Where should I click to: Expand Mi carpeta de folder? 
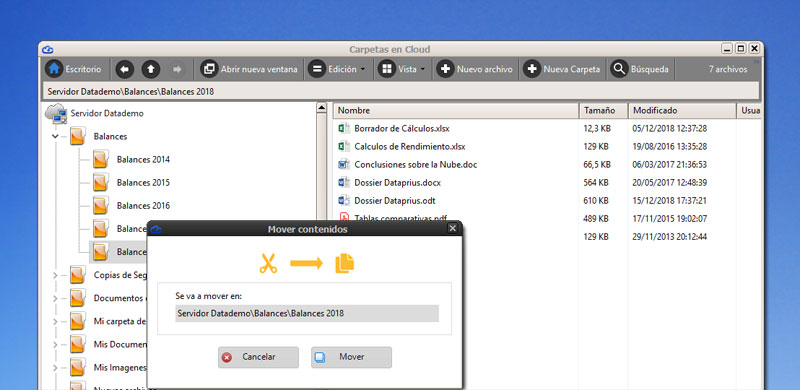55,321
